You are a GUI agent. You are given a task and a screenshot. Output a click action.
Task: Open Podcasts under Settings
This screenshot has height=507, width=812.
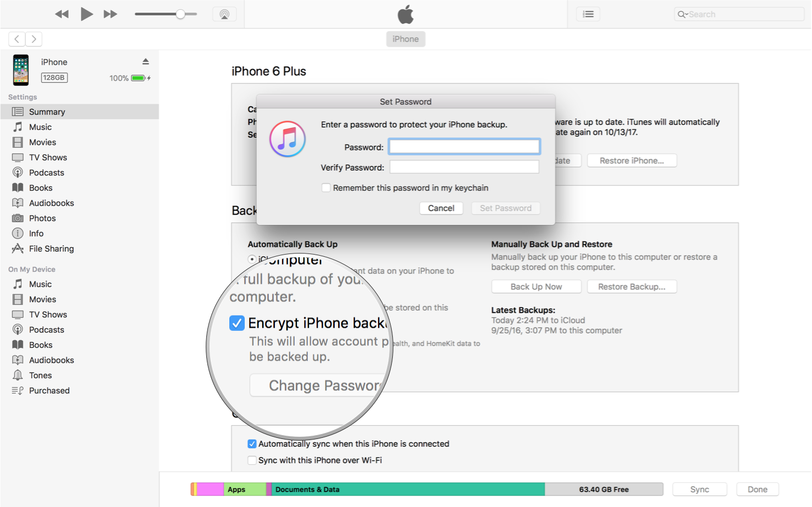(80, 172)
